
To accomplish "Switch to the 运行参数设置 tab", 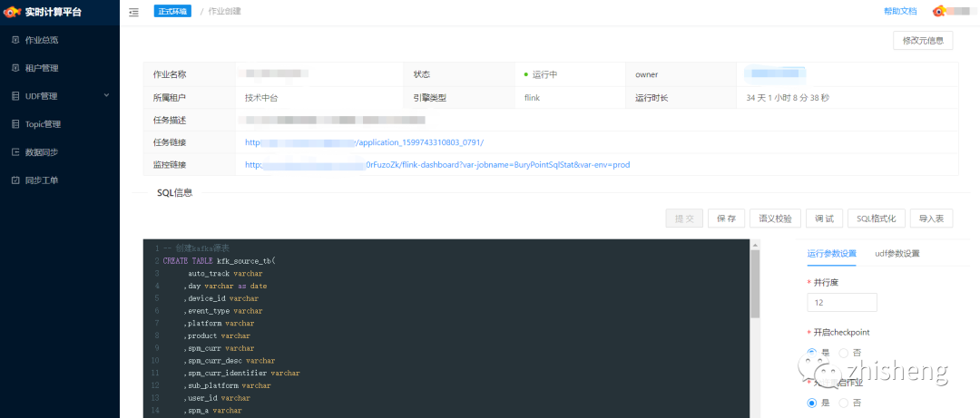I will (x=831, y=254).
